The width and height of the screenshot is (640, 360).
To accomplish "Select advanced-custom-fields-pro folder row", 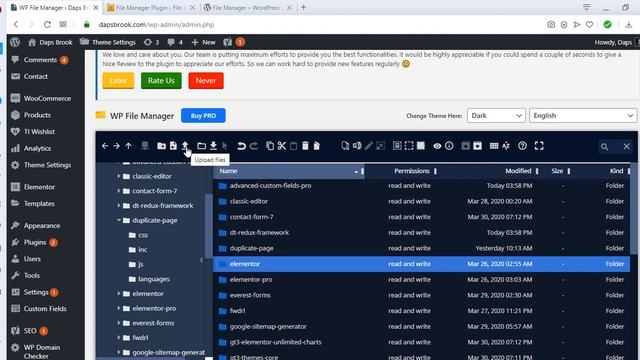I will pos(421,186).
